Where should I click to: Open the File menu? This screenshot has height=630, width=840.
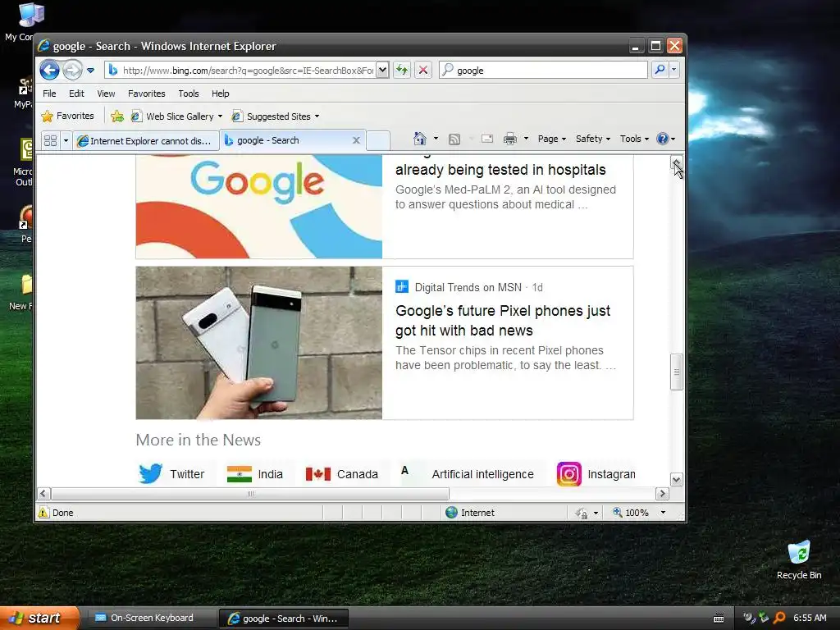[49, 94]
